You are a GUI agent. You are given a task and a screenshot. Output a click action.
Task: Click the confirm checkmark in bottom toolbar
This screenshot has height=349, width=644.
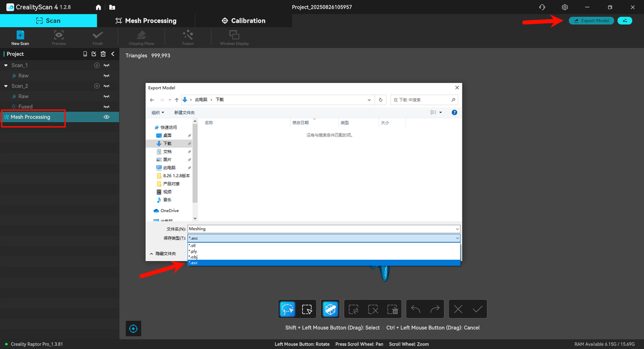point(477,309)
